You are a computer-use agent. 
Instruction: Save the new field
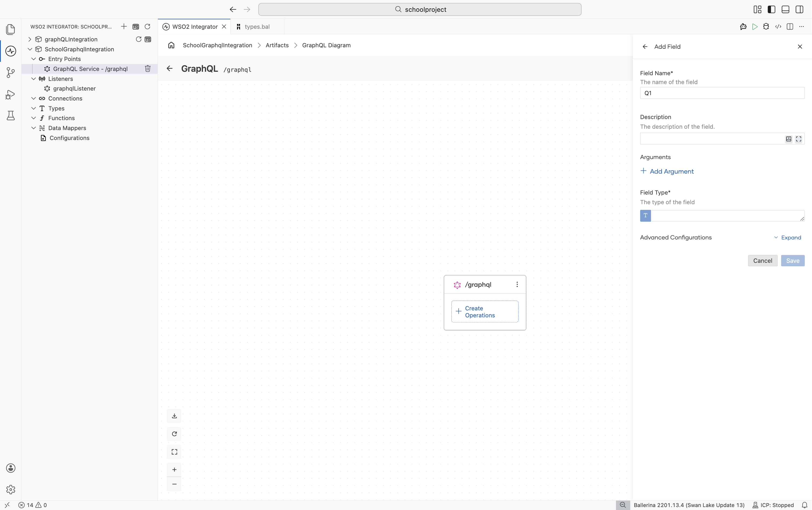tap(792, 261)
